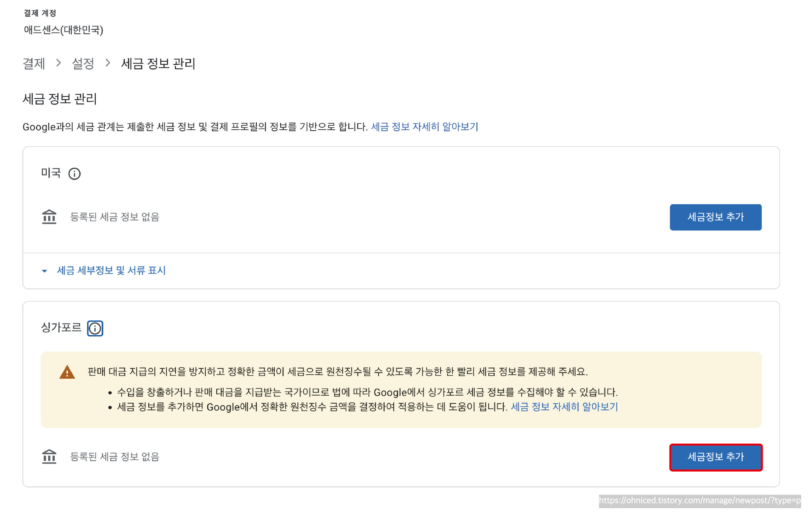Click the info icon next to 싱가포르
Image resolution: width=812 pixels, height=519 pixels.
[95, 328]
